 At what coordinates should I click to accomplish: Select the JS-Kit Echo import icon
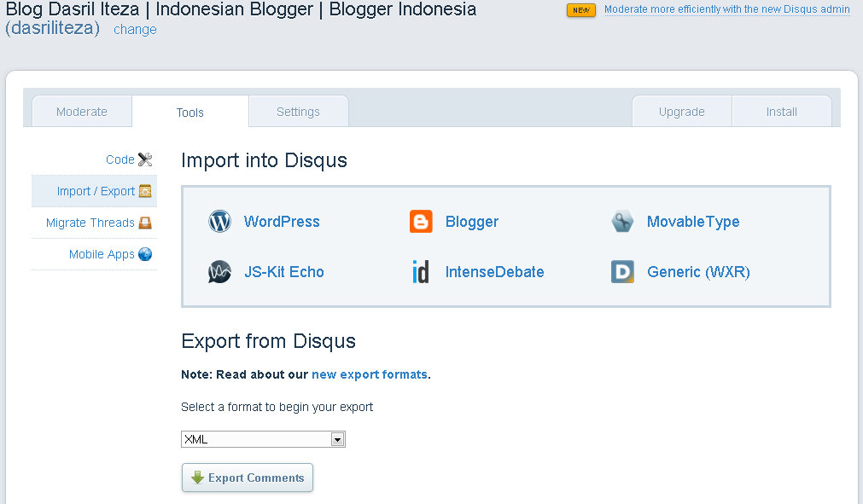click(x=219, y=271)
